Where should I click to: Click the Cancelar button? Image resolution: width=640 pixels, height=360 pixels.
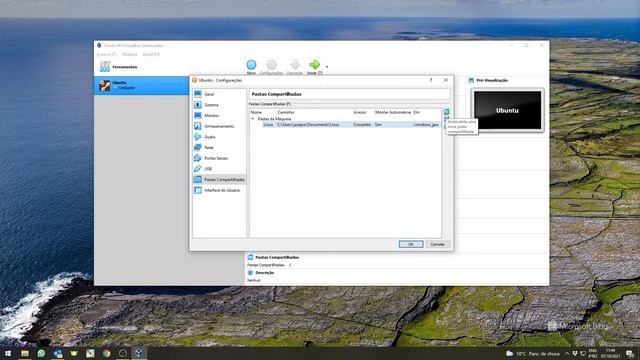[x=438, y=244]
